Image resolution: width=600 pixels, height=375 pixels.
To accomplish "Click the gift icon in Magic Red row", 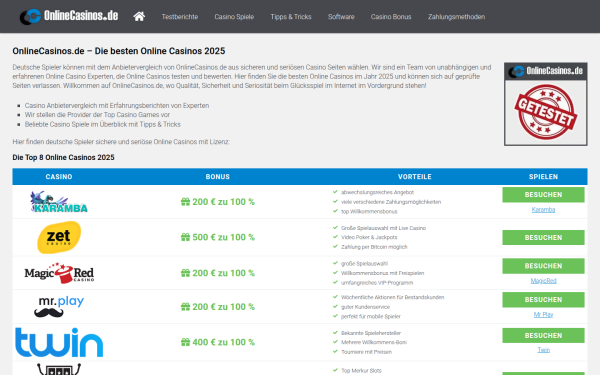I will coord(185,273).
